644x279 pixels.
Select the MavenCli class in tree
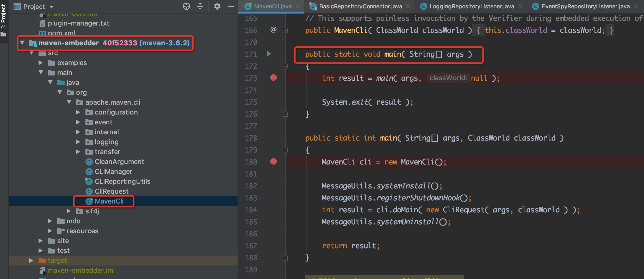click(x=109, y=201)
